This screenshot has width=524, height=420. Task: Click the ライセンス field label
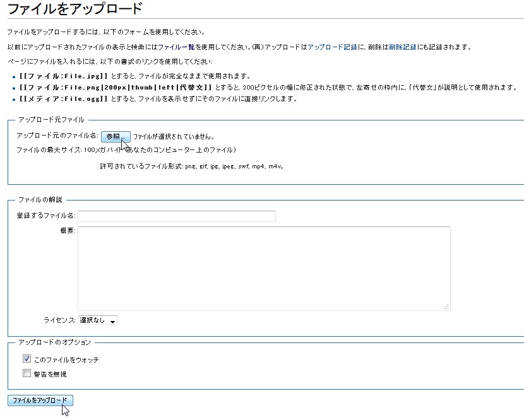coord(59,320)
